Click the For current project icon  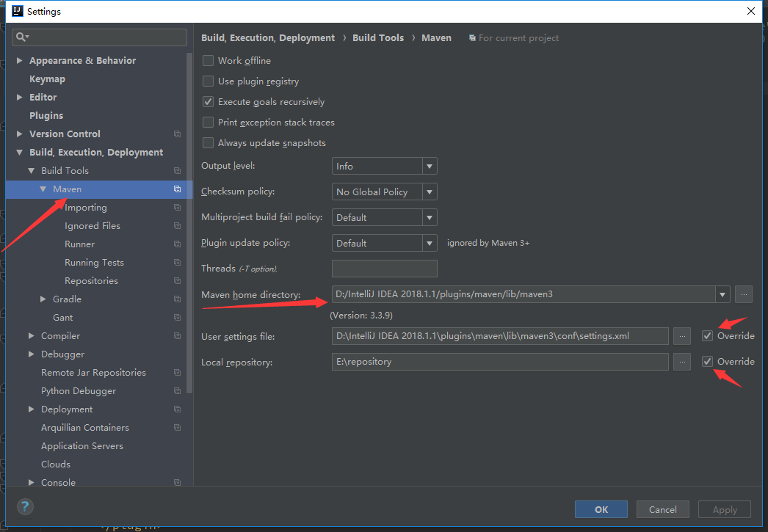click(472, 38)
